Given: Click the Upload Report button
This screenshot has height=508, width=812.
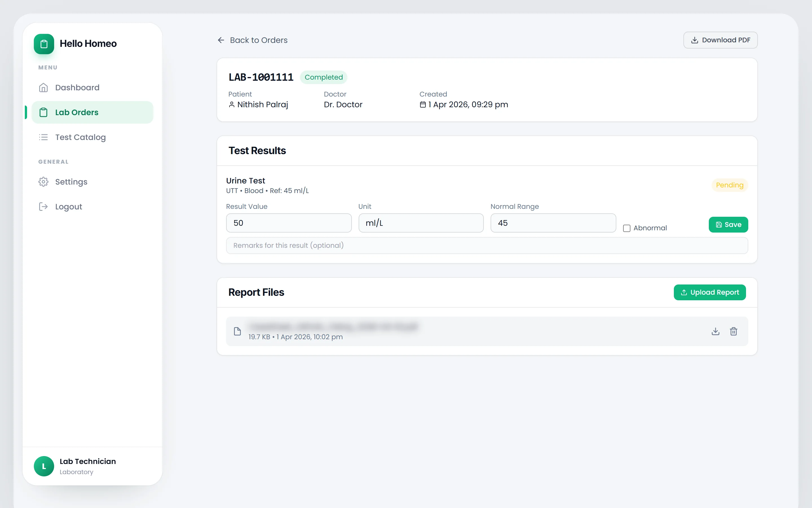Looking at the screenshot, I should click(710, 292).
